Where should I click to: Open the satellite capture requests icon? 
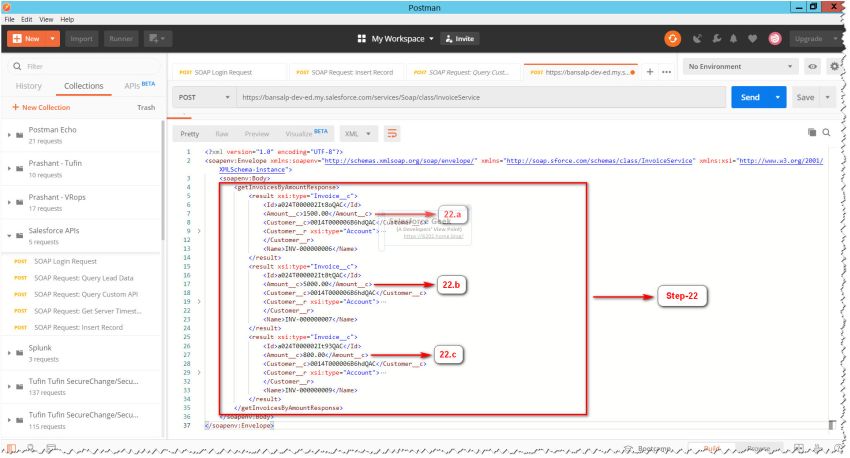pos(697,38)
